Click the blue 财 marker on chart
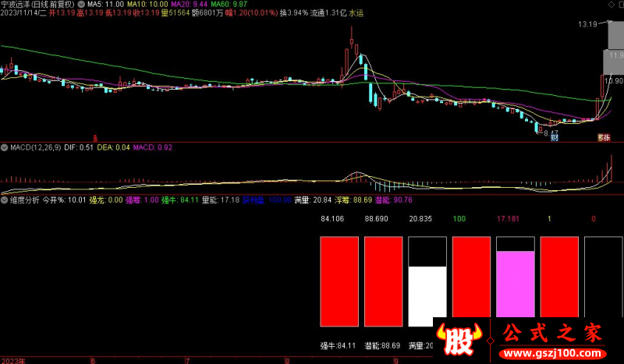Viewport: 624px width, 364px height. (x=555, y=138)
